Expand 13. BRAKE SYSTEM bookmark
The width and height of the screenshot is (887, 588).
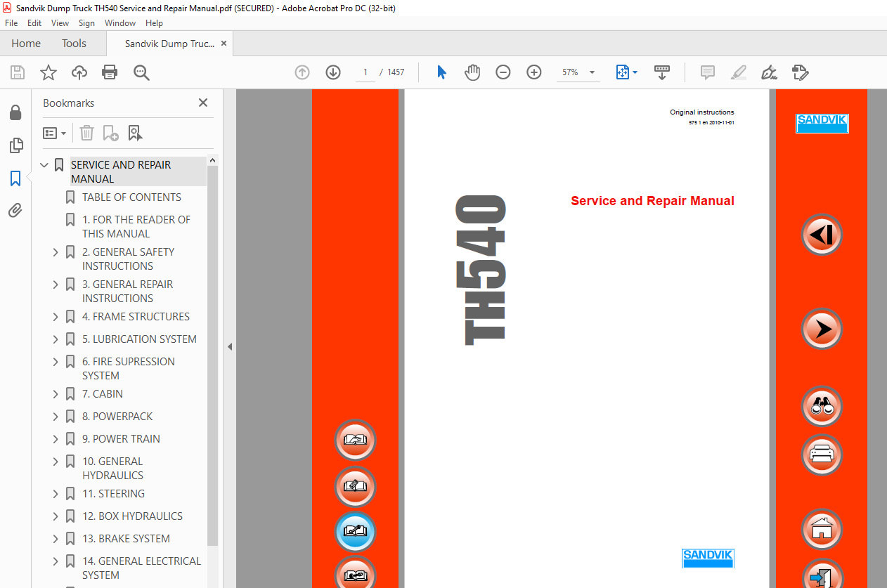(56, 538)
